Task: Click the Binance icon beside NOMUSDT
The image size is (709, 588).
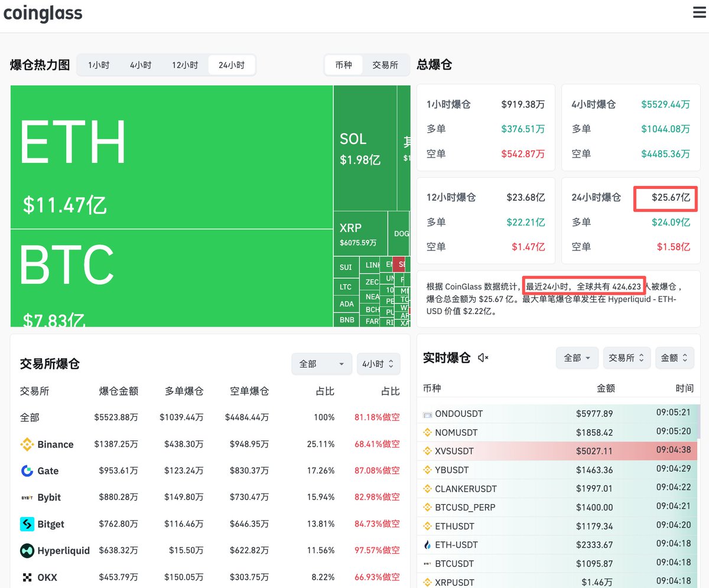Action: (428, 433)
